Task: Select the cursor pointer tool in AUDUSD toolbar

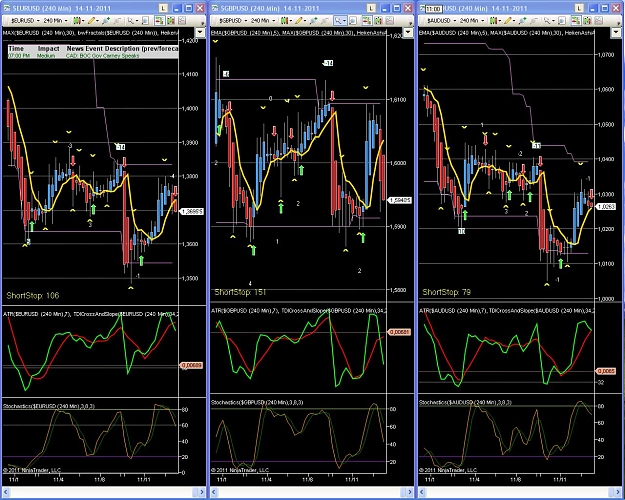Action: (x=548, y=20)
